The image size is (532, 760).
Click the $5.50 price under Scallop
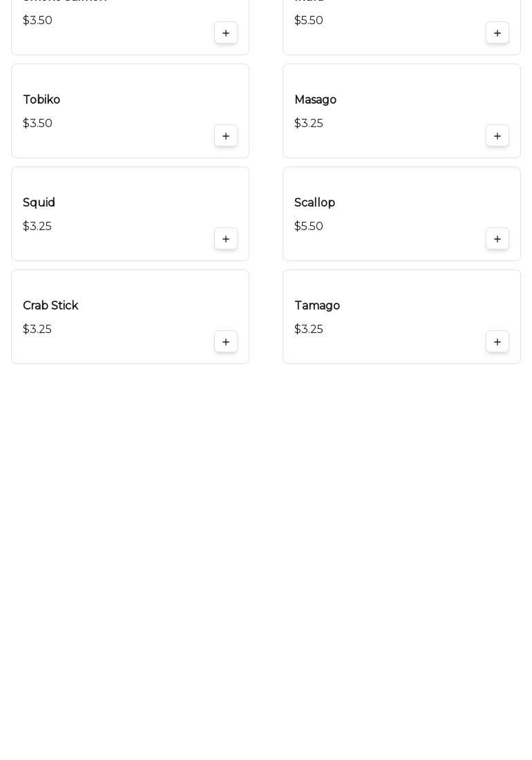[309, 227]
